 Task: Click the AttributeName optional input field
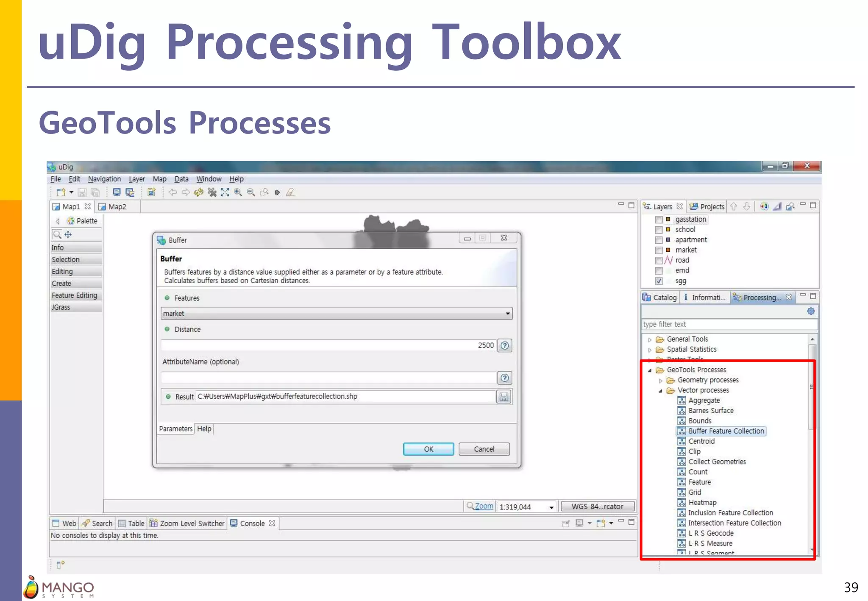tap(329, 378)
